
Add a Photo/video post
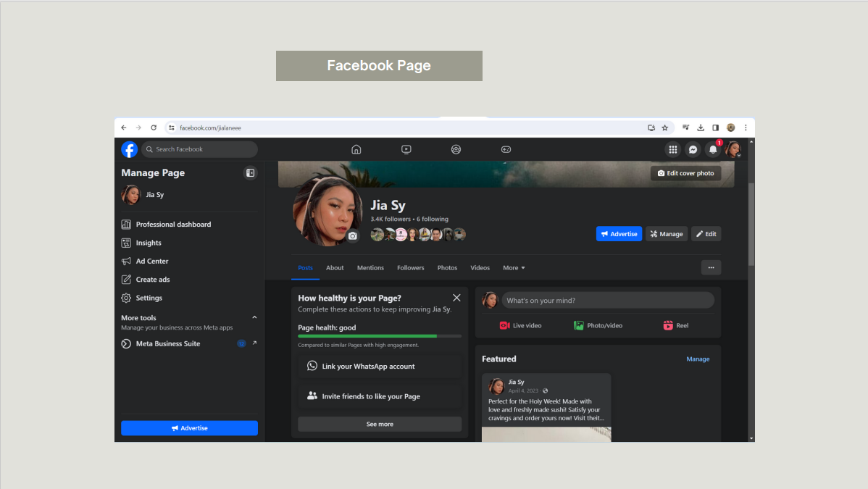(598, 325)
